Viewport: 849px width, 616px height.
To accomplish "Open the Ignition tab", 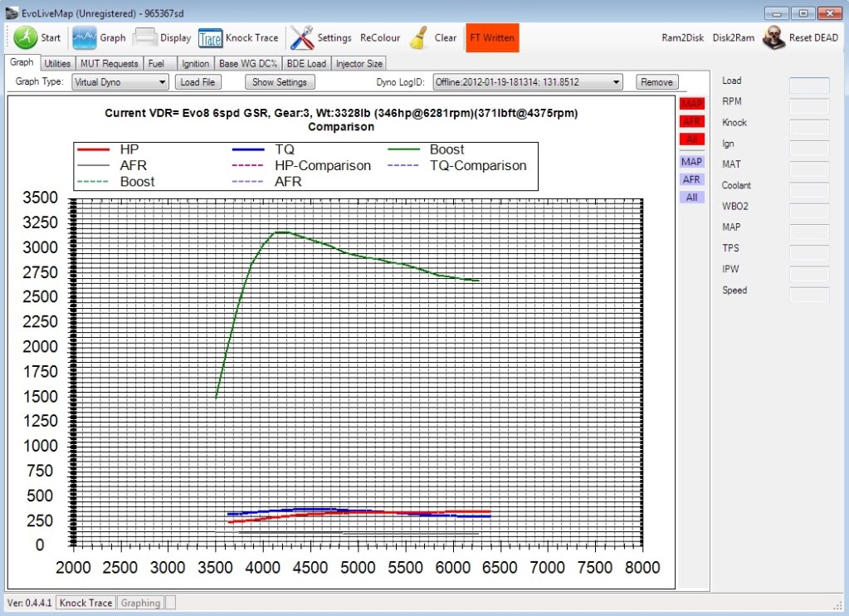I will [196, 63].
